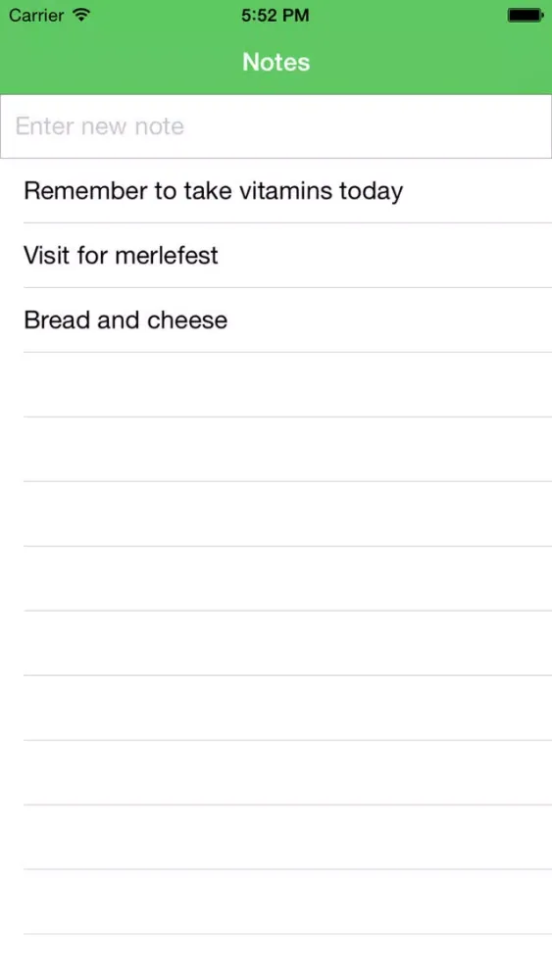Open the 'Bread and cheese' note
Viewport: 552px width, 980px height.
click(x=276, y=320)
